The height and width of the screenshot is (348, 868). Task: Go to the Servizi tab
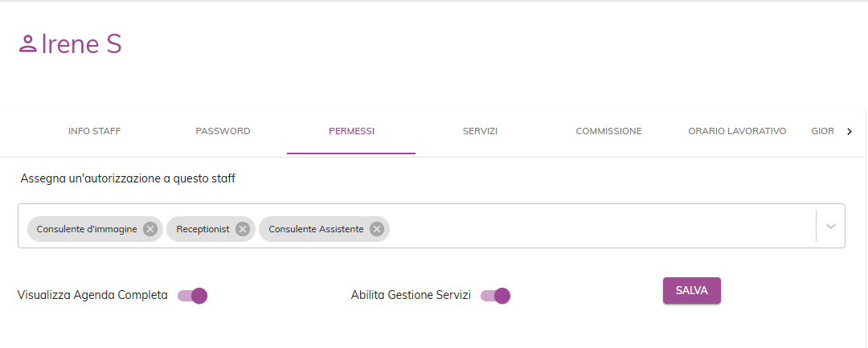[x=480, y=131]
